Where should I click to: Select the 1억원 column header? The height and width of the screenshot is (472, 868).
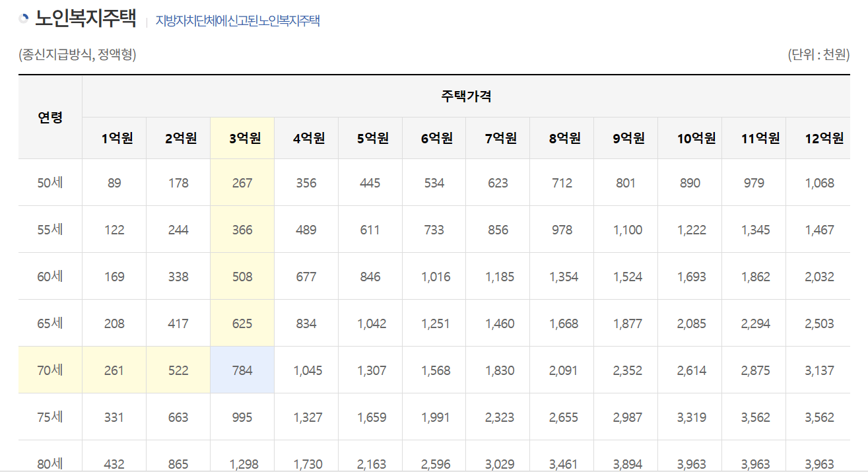(x=114, y=137)
